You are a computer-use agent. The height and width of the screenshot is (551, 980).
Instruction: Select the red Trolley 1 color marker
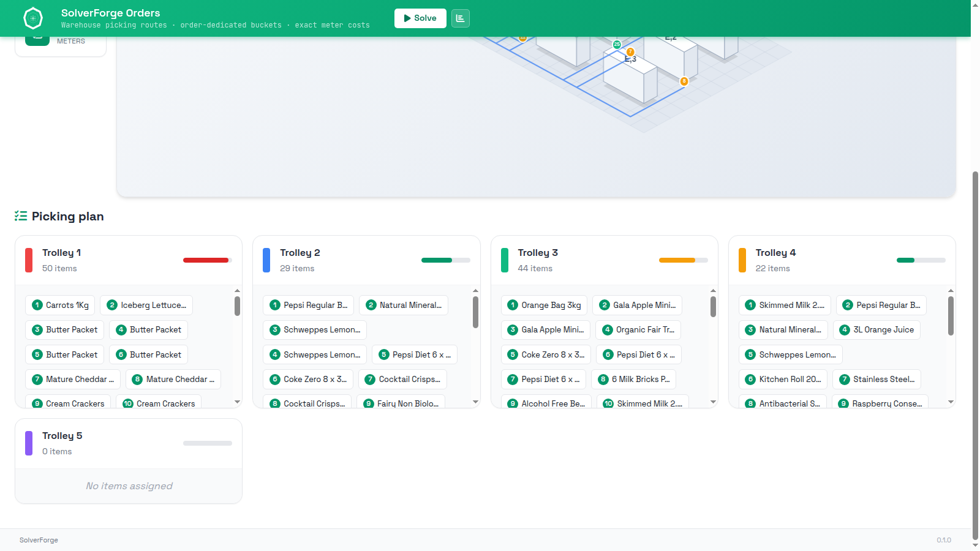click(29, 260)
